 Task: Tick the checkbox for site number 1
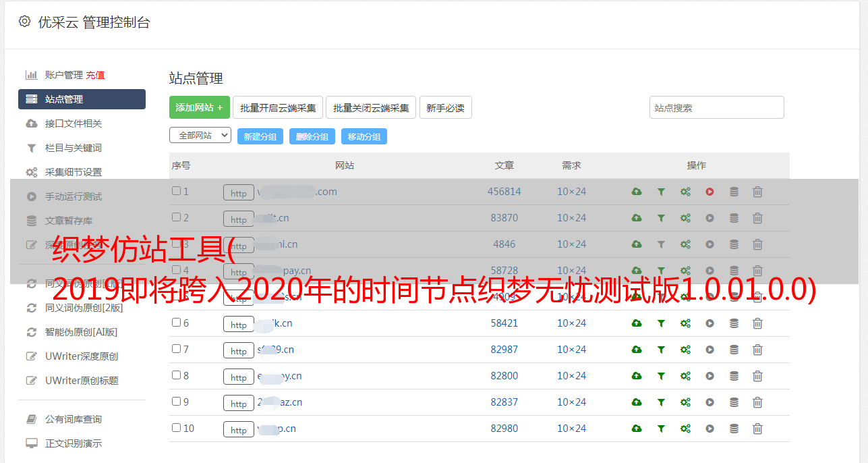point(176,191)
